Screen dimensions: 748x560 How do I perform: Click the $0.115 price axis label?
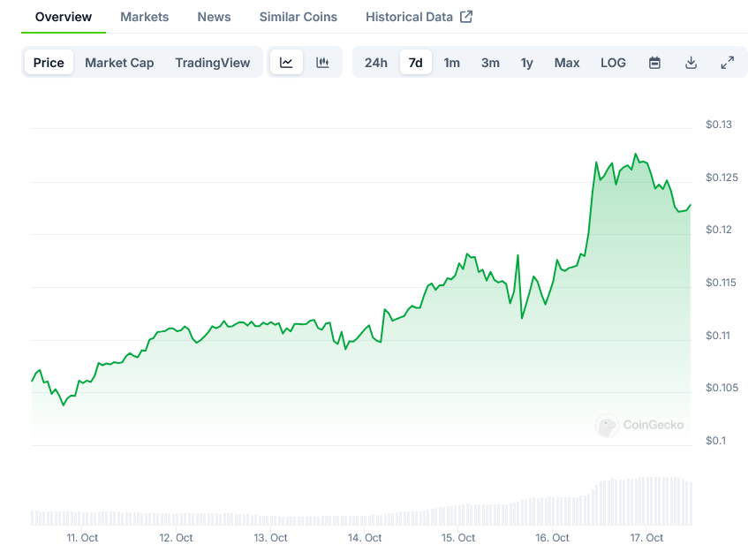coord(721,283)
